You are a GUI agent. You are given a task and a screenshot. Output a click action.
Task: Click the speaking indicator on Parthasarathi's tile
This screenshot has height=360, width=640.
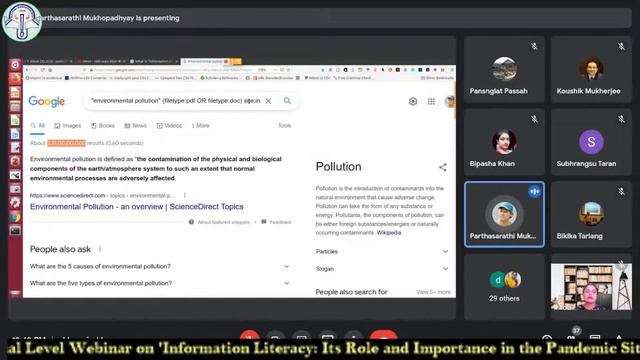coord(534,191)
